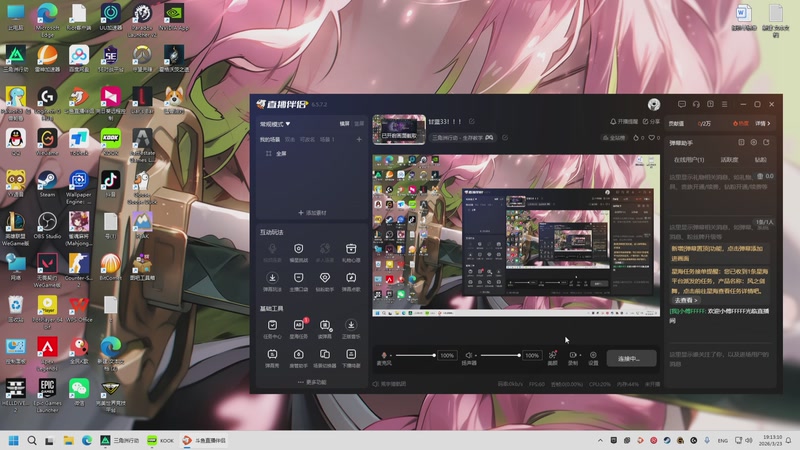Screen dimensions: 800x450
Task: Click 添加素材 add source button
Action: 312,213
